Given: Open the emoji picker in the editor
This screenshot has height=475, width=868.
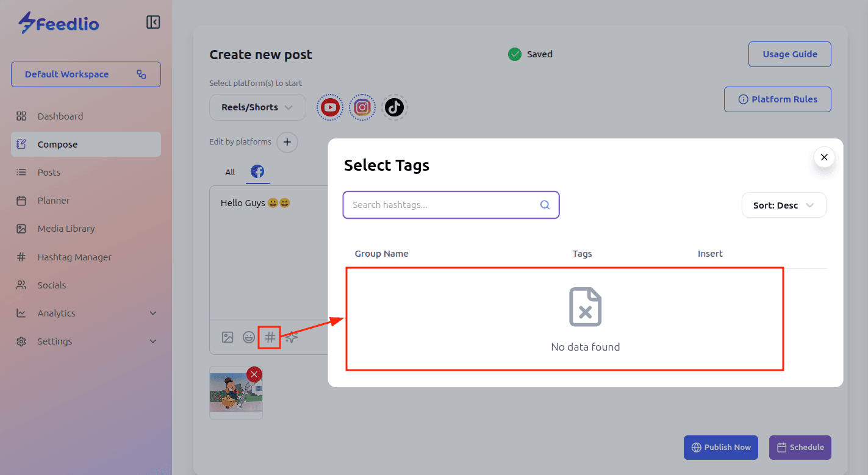Looking at the screenshot, I should point(249,337).
